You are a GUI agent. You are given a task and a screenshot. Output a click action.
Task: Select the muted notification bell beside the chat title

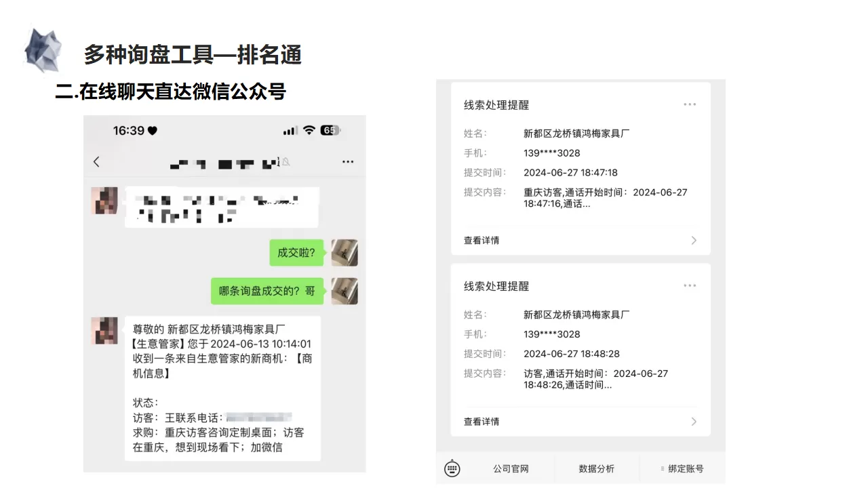tap(286, 162)
